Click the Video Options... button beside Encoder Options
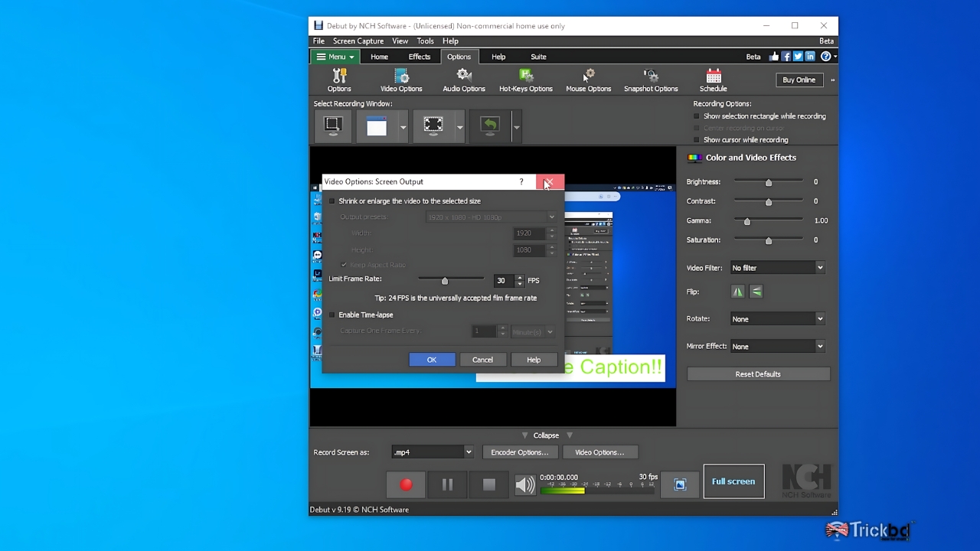Image resolution: width=980 pixels, height=551 pixels. (599, 452)
